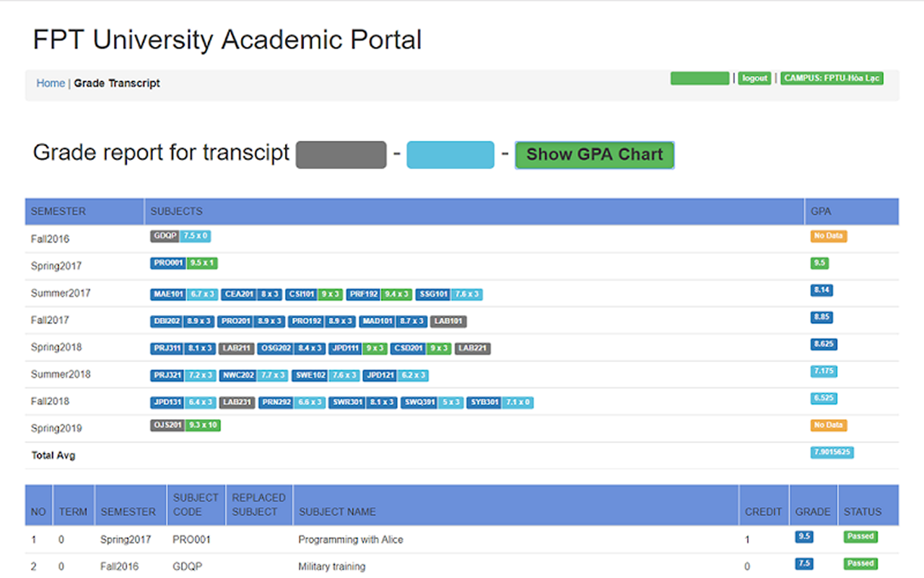Click the 6.525 GPA badge for Fall2018
The height and width of the screenshot is (578, 924).
(824, 398)
